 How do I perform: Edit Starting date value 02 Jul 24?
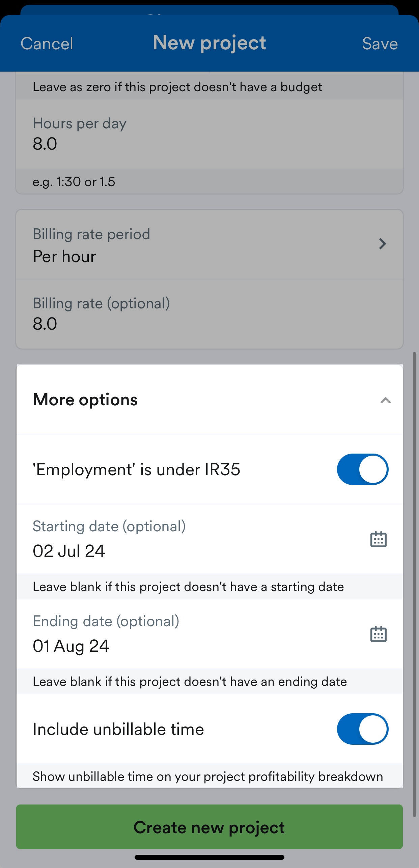(x=69, y=551)
